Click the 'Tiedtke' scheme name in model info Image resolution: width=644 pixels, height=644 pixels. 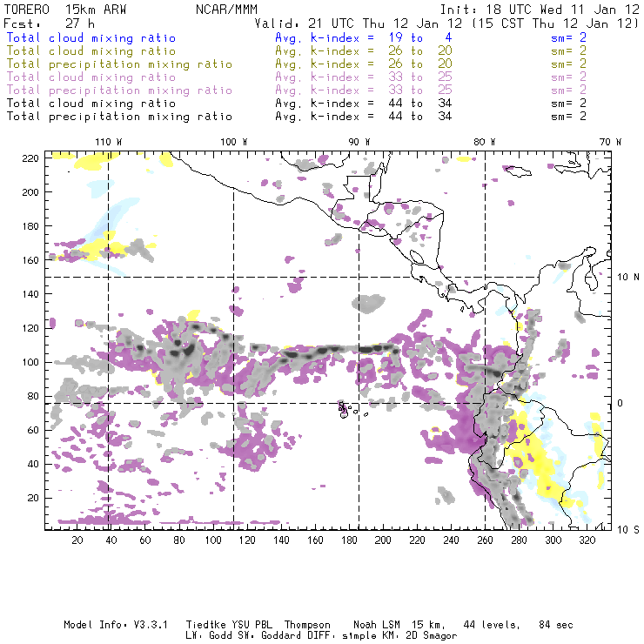206,625
